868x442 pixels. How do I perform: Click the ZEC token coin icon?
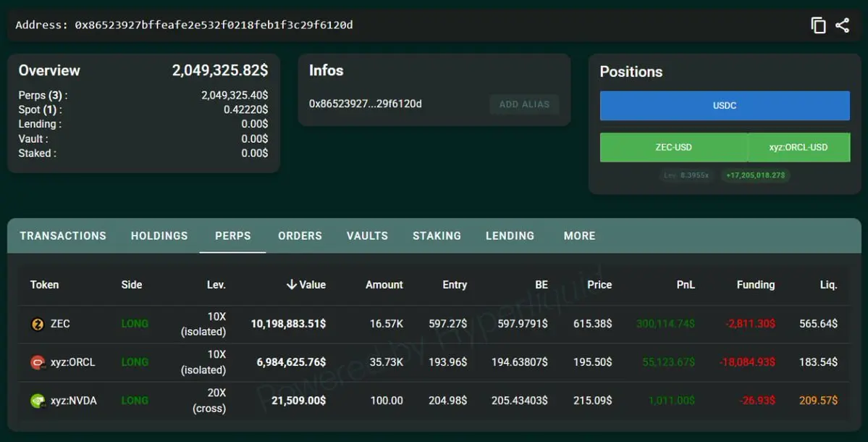[x=38, y=324]
